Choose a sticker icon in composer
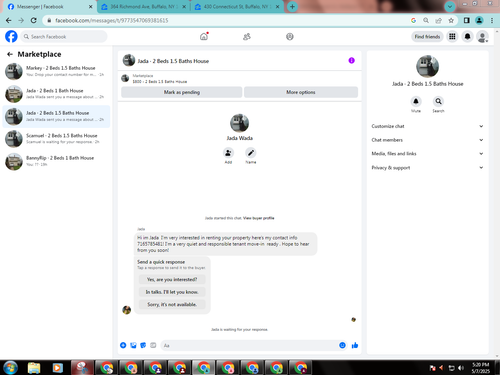The image size is (500, 375). point(143,345)
